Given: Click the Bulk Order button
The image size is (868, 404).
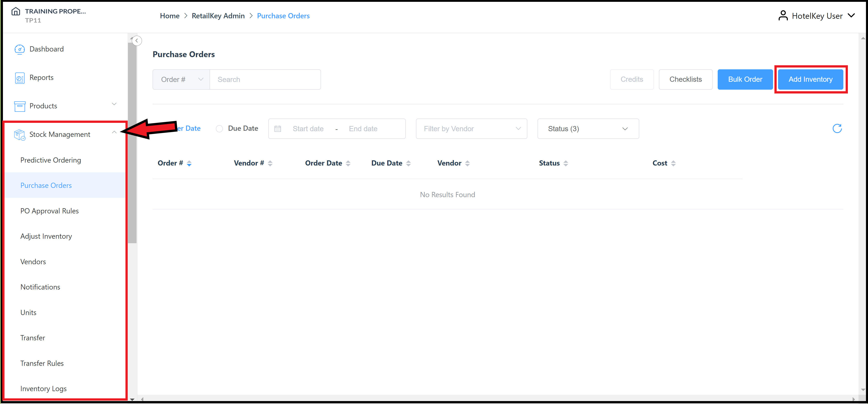Looking at the screenshot, I should [x=745, y=79].
